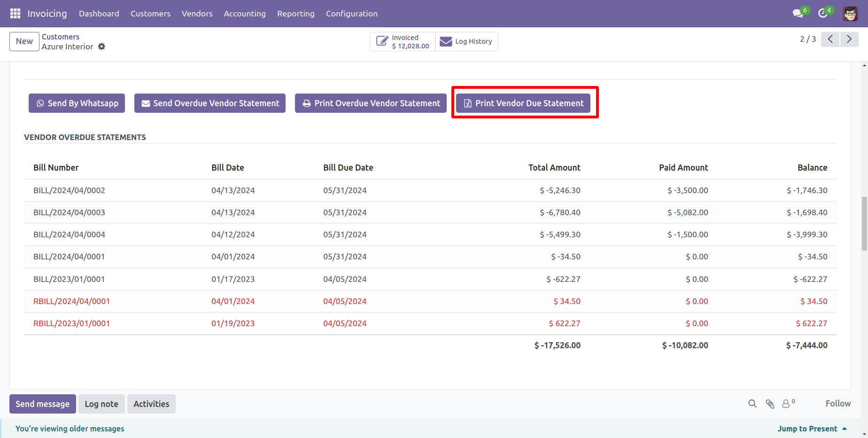Click the gear icon beside Azure Interior
This screenshot has height=438, width=868.
(x=101, y=47)
